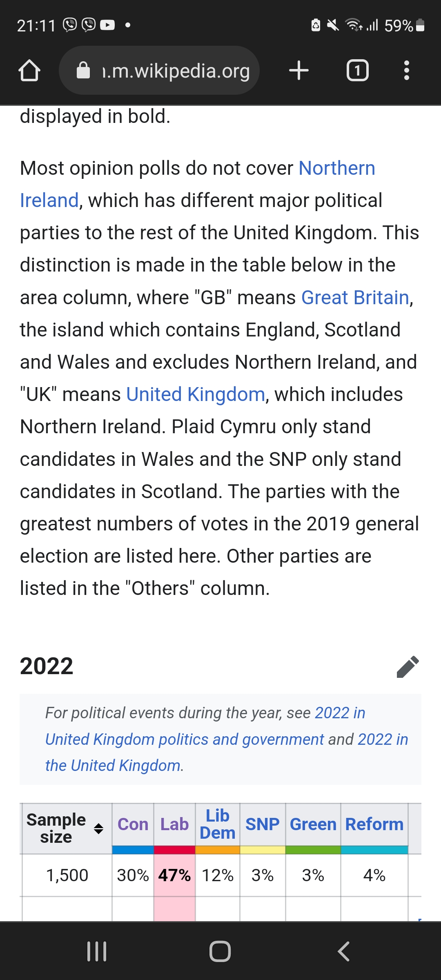Click the Lab column header link
This screenshot has height=980, width=441.
point(174,824)
